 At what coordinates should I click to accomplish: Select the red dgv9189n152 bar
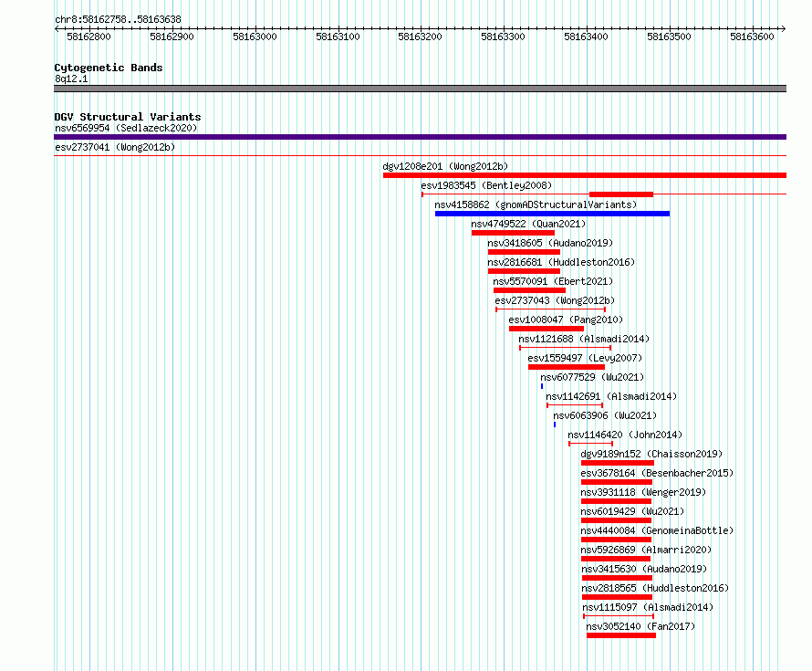(x=618, y=463)
